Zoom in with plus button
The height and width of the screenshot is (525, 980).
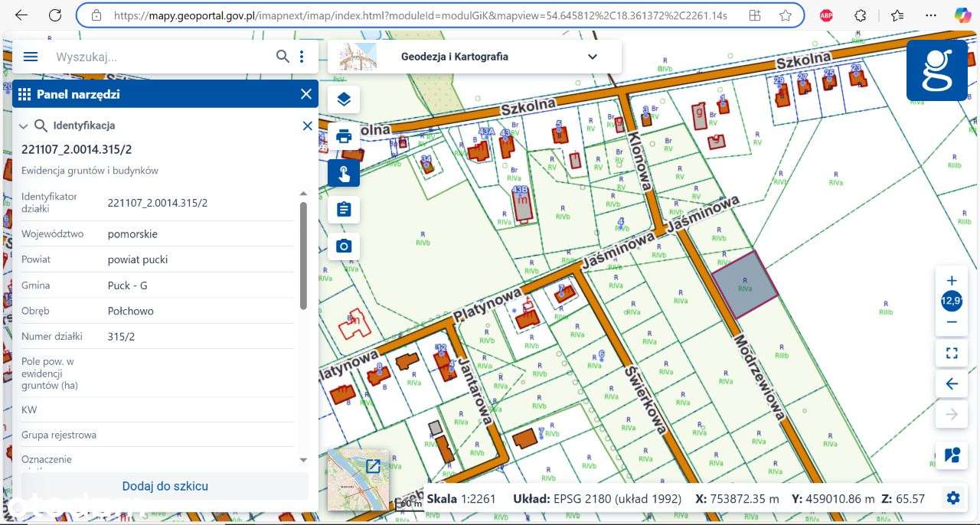pyautogui.click(x=952, y=281)
